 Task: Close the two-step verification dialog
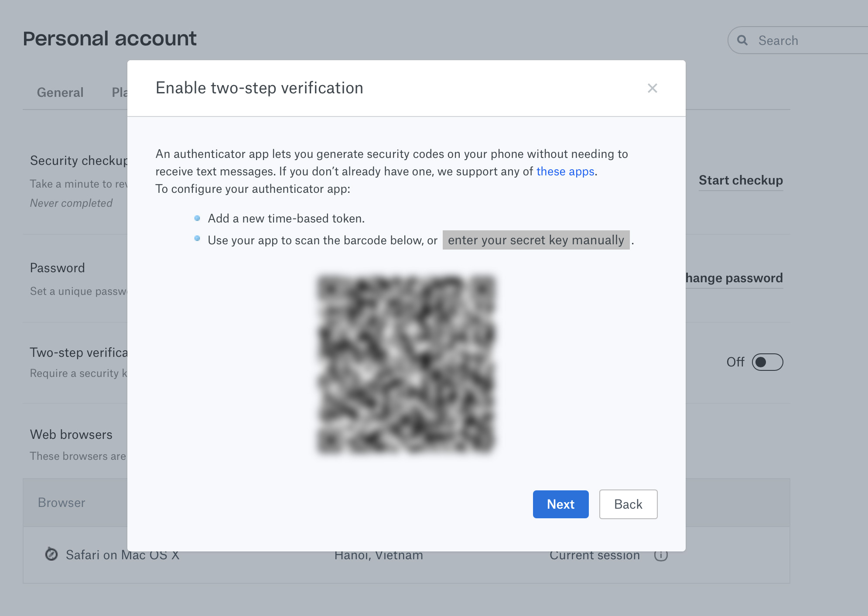pyautogui.click(x=653, y=88)
